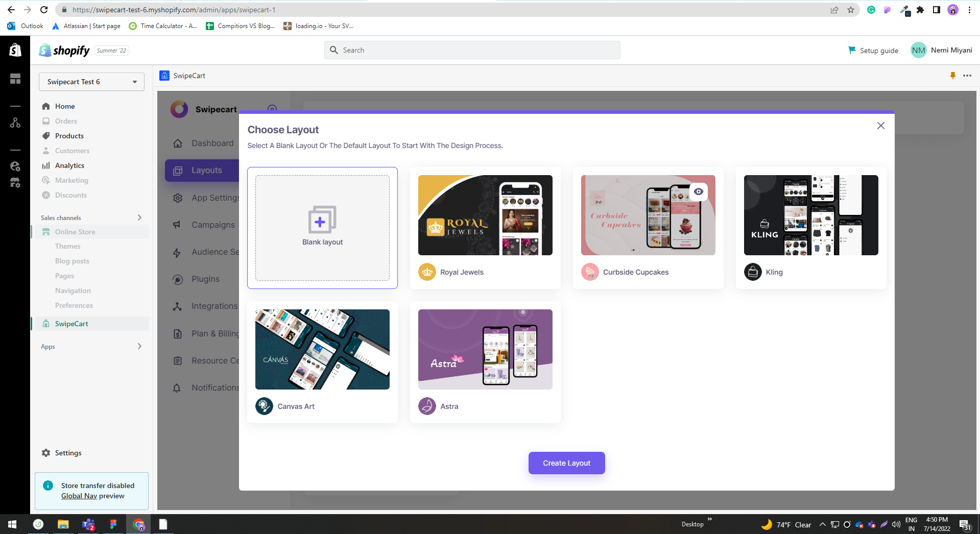The width and height of the screenshot is (980, 534).
Task: Click the Settings gear icon in sidebar
Action: [x=46, y=453]
